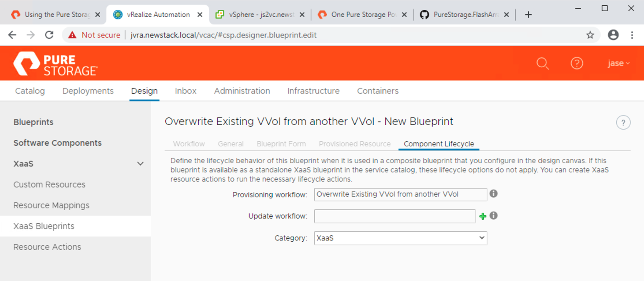The height and width of the screenshot is (281, 644).
Task: Open the Chrome profile avatar icon
Action: pyautogui.click(x=613, y=35)
